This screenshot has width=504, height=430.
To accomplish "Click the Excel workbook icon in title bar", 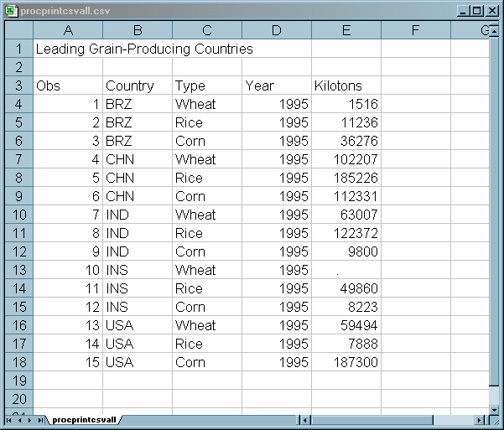I will click(11, 11).
